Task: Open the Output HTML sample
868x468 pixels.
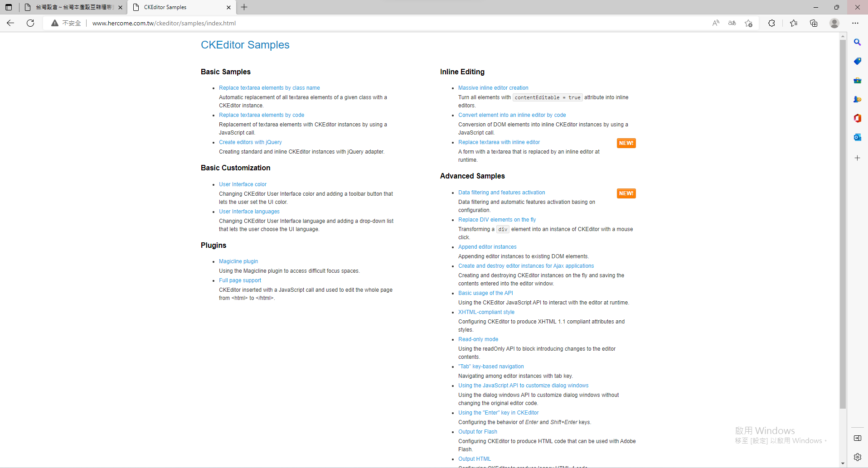Action: 475,459
